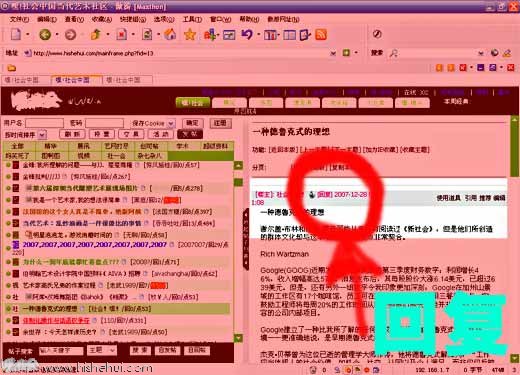Click the orange RSS feed icon
Screen dimensions: 520x375
point(321,35)
